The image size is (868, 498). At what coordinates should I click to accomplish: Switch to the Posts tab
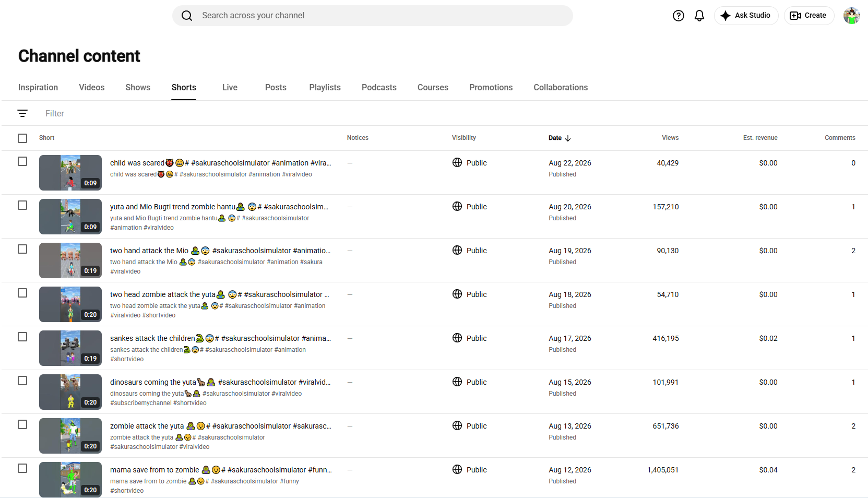pos(276,88)
